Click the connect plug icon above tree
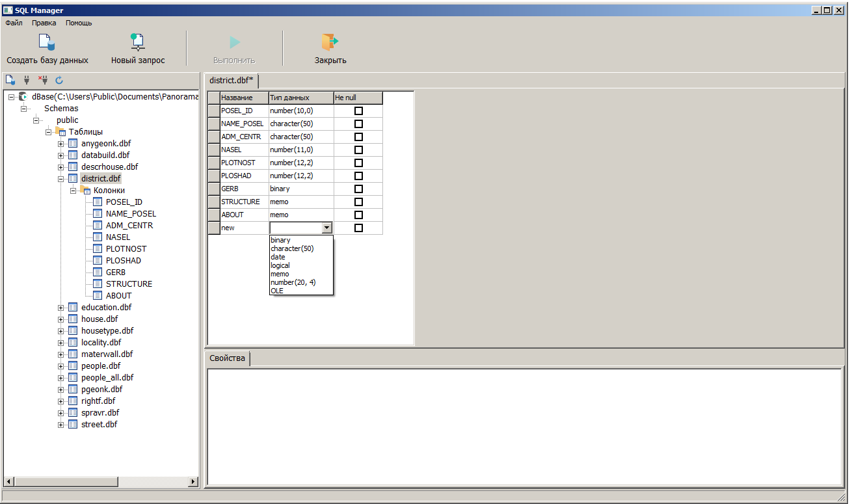Image resolution: width=850 pixels, height=504 pixels. tap(27, 80)
